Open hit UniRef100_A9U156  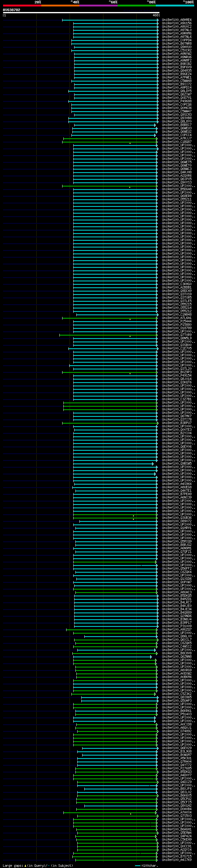click(x=176, y=23)
